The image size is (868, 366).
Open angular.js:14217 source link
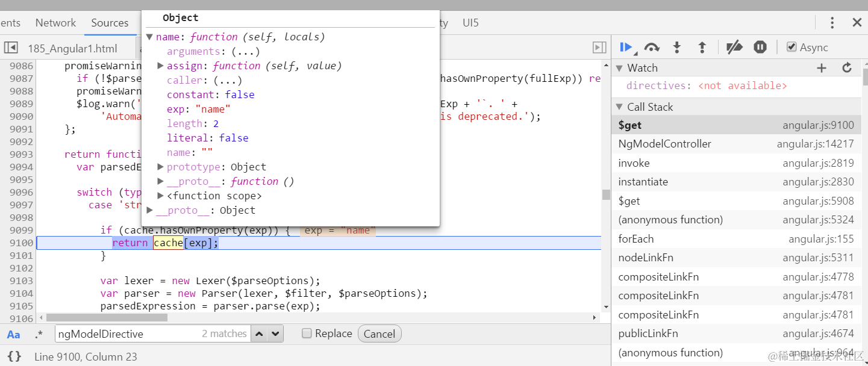(815, 144)
